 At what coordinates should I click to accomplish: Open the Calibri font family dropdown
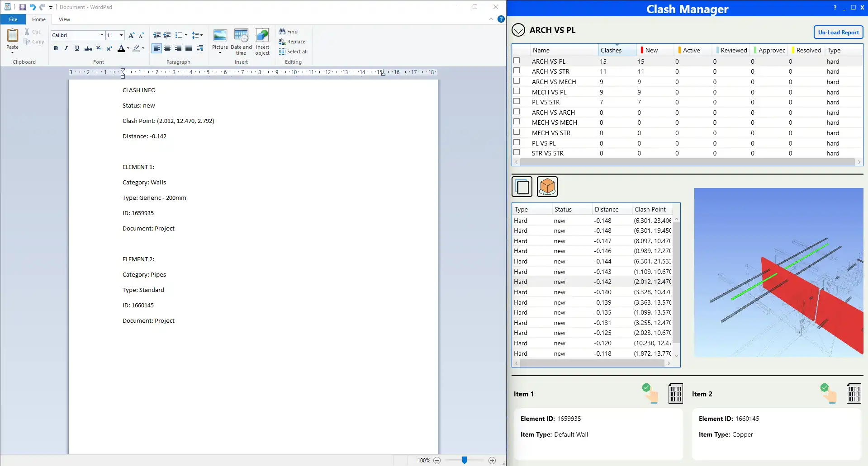coord(101,35)
